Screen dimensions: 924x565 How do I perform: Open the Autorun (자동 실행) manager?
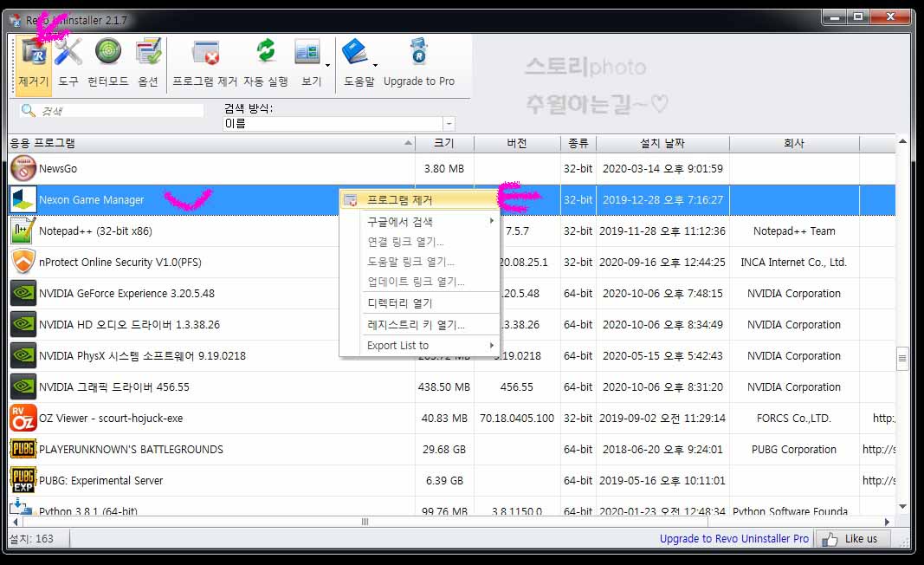click(266, 62)
